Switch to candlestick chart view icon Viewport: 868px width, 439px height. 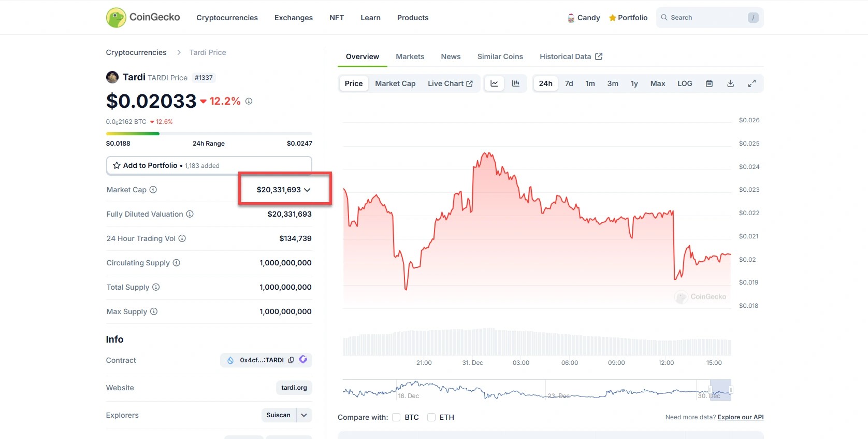pos(516,83)
